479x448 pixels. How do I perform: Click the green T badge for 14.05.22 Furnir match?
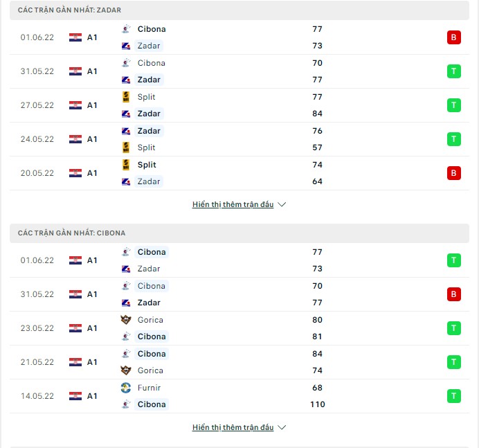453,396
